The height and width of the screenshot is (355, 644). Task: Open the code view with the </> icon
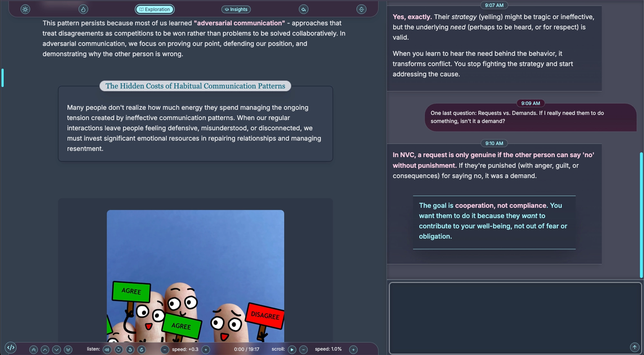pyautogui.click(x=11, y=348)
